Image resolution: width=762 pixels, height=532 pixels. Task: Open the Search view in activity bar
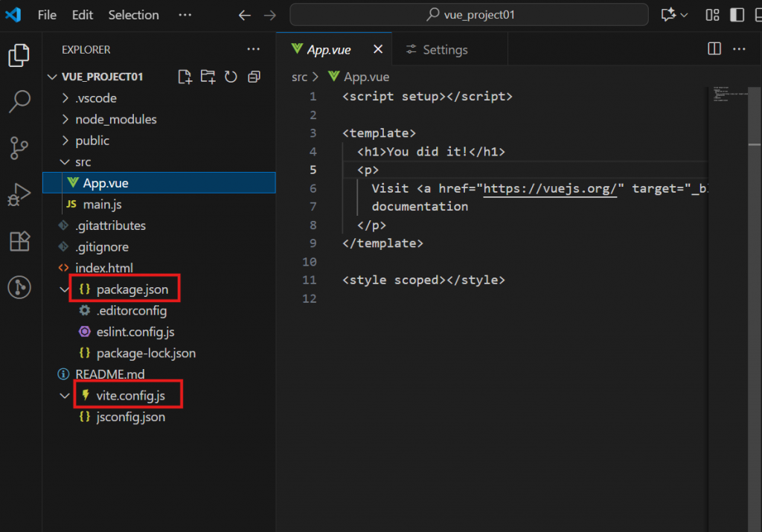(19, 101)
